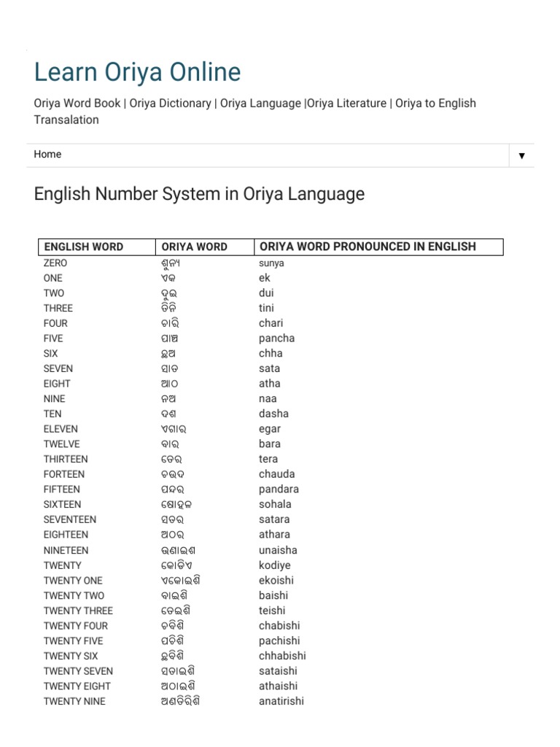Click the ORIYA WORD column header
Viewport: 560px width, 747px height.
point(194,247)
